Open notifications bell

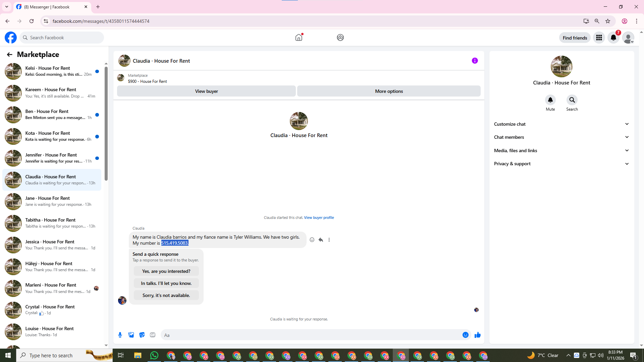point(613,38)
